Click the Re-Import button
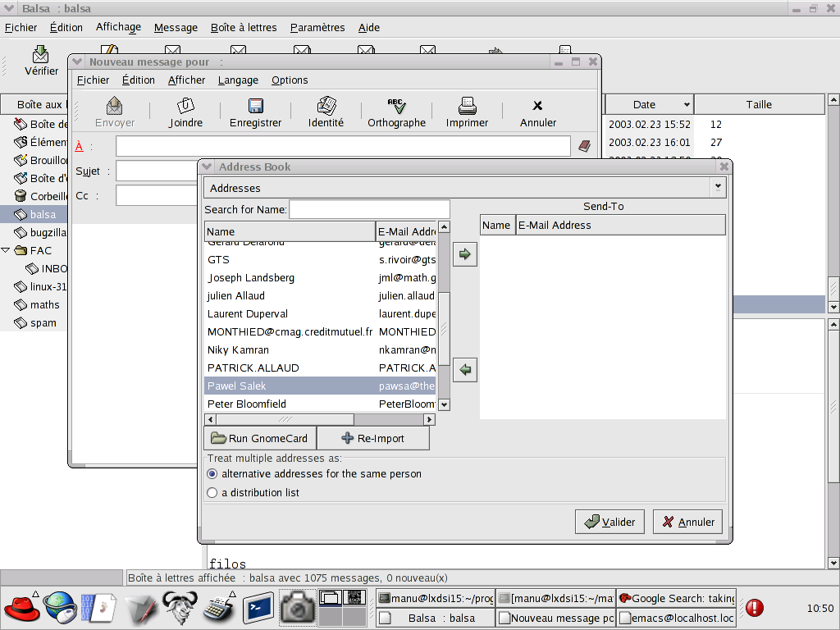The image size is (840, 630). point(373,438)
